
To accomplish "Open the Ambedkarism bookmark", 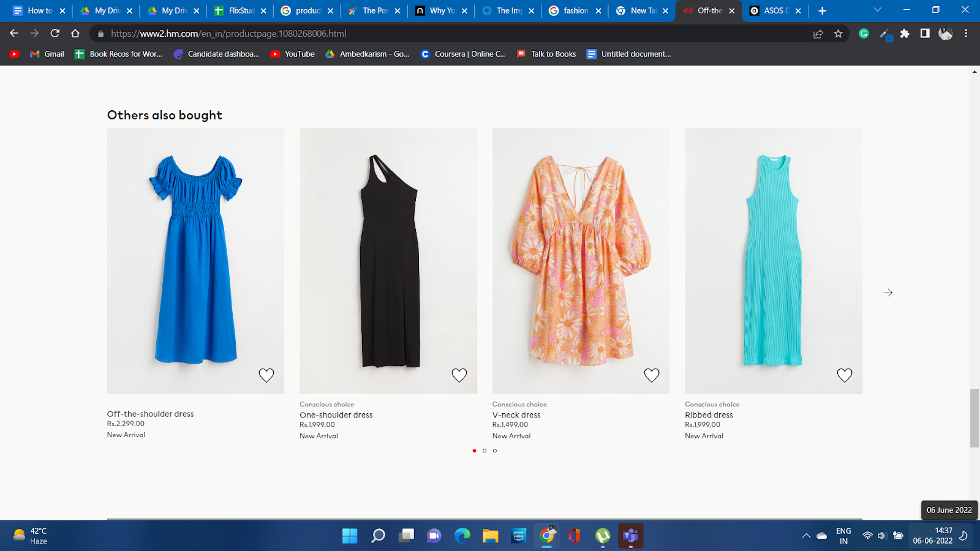I will coord(367,54).
